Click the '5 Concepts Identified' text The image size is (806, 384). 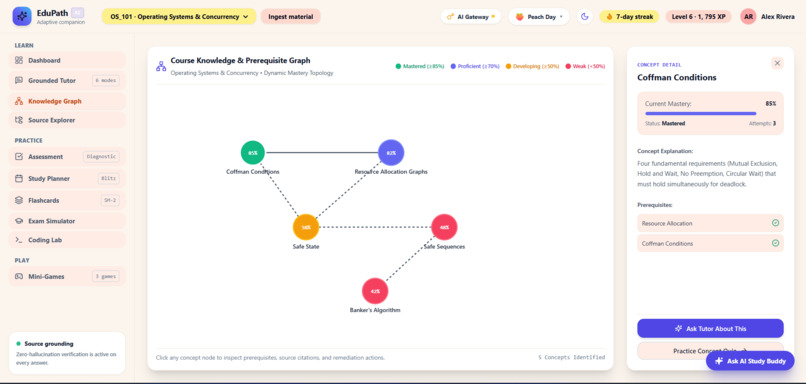pyautogui.click(x=572, y=357)
